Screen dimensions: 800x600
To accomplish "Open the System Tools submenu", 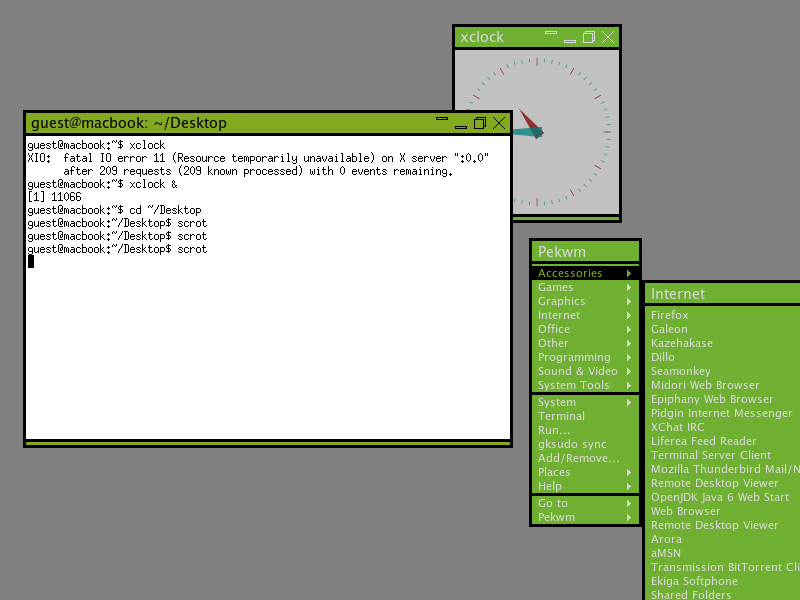I will click(585, 385).
